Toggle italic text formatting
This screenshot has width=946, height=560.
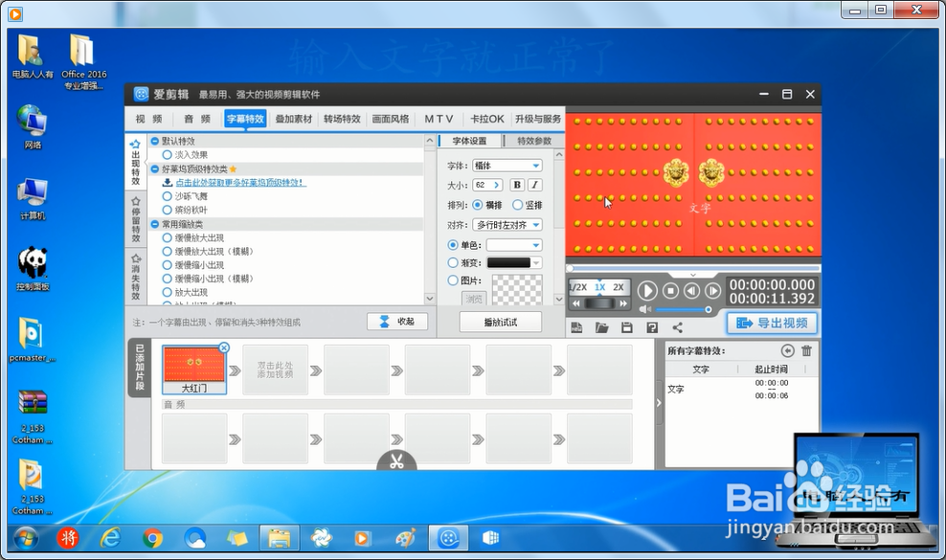point(534,186)
